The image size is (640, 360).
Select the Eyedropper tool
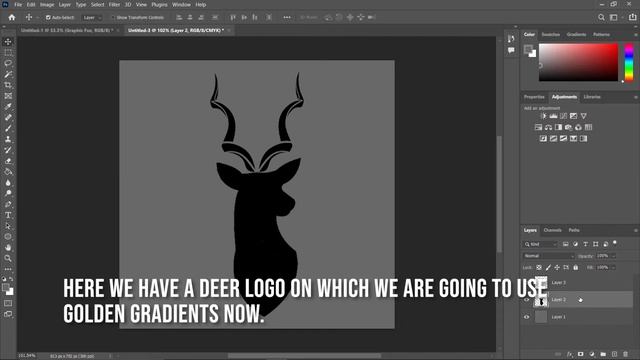point(8,107)
